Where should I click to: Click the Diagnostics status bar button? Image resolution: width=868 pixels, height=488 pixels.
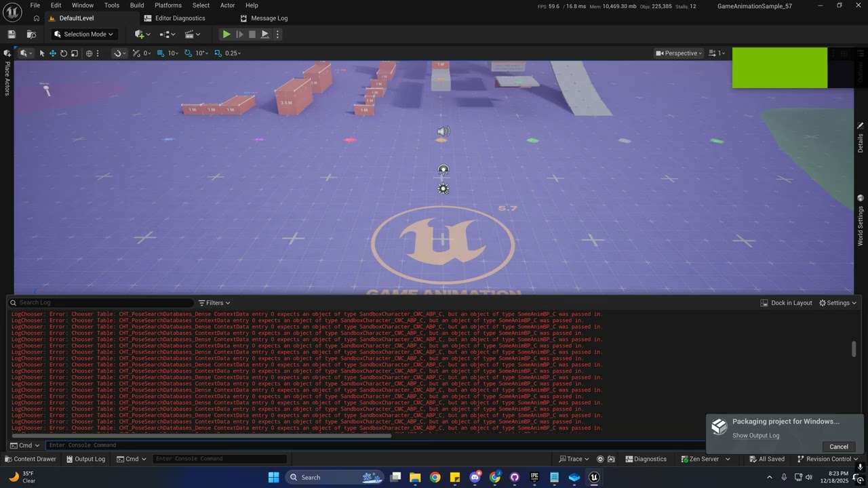(x=646, y=459)
